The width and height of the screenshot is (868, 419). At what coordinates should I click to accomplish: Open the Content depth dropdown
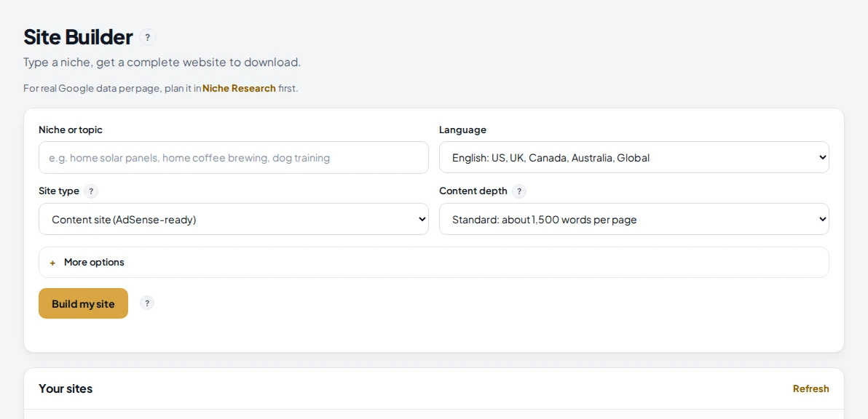coord(634,219)
